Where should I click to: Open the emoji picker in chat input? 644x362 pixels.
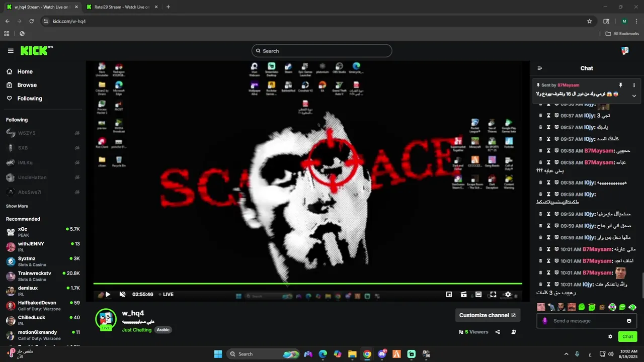pos(629,321)
